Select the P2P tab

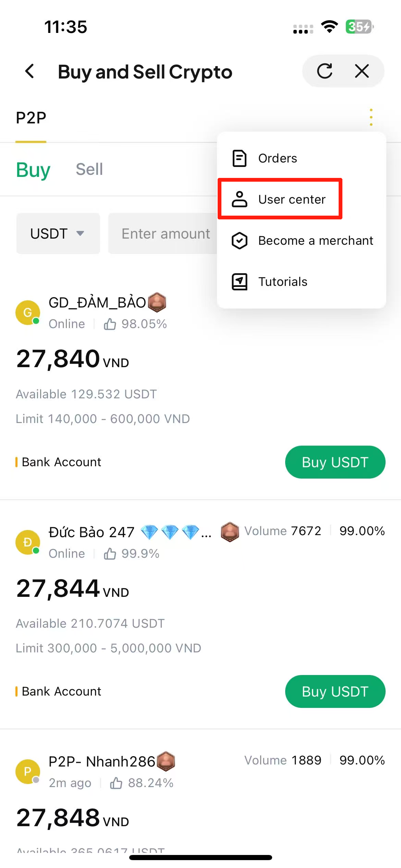31,118
